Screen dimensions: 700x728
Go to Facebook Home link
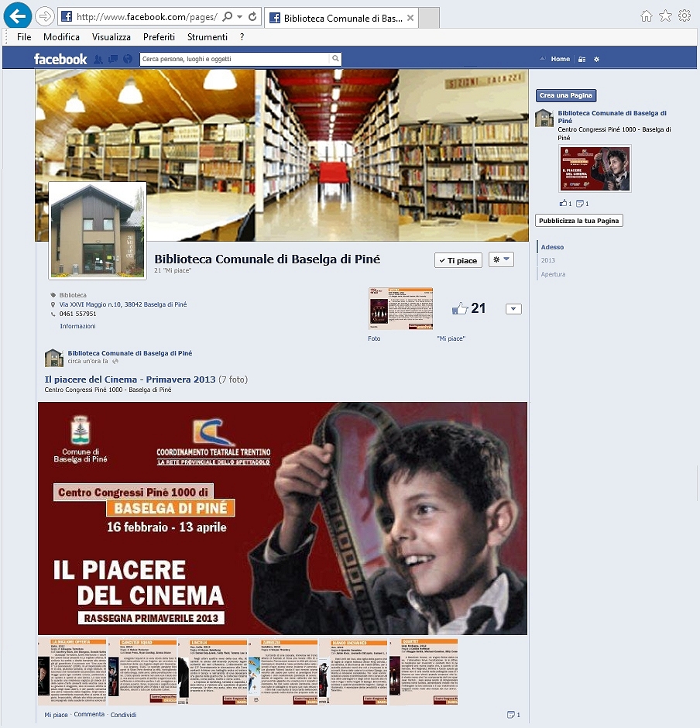(561, 59)
